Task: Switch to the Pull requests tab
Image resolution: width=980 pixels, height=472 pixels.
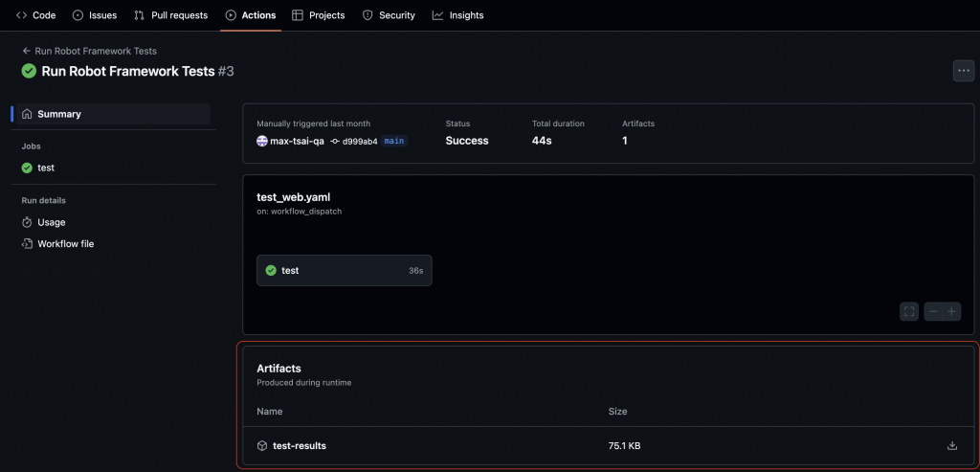Action: tap(170, 15)
